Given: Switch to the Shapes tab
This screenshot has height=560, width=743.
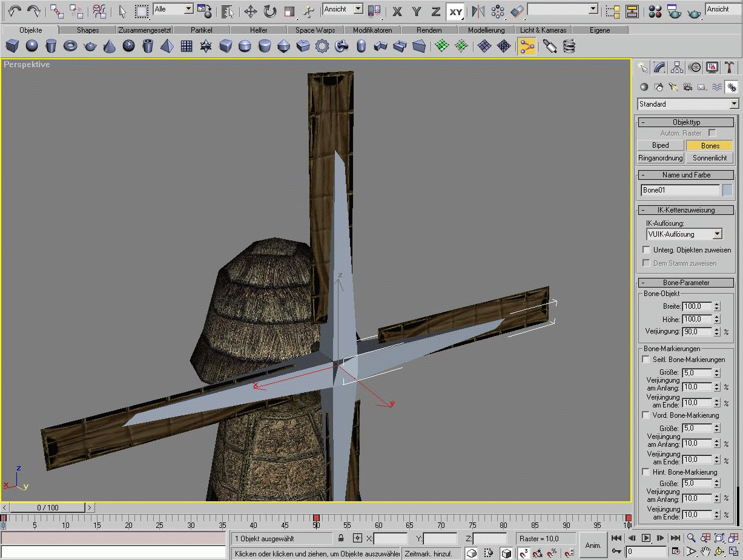Looking at the screenshot, I should point(88,30).
